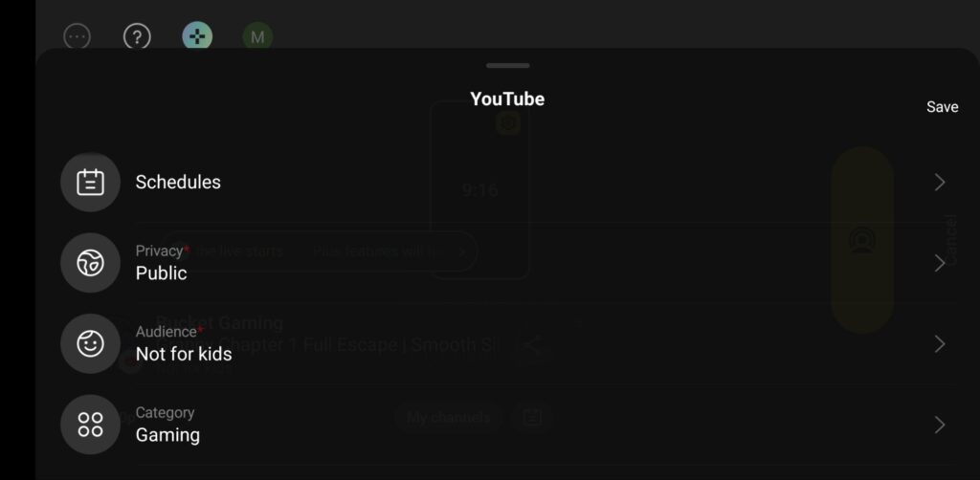Expand the Schedules row chevron
980x480 pixels.
coord(940,183)
